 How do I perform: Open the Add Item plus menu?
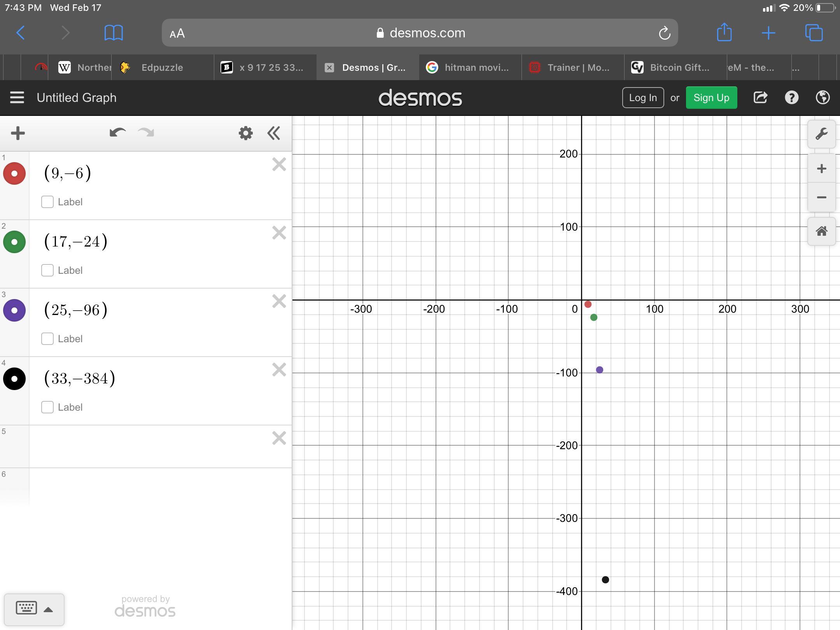pos(18,133)
